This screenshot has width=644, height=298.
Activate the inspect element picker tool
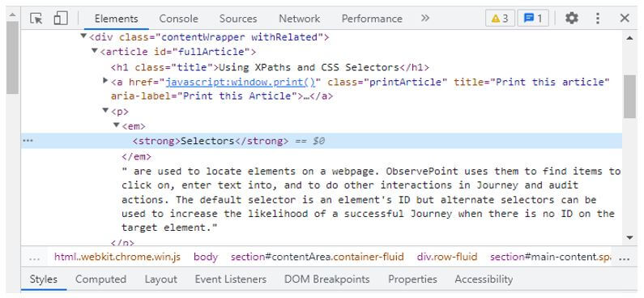(x=36, y=19)
